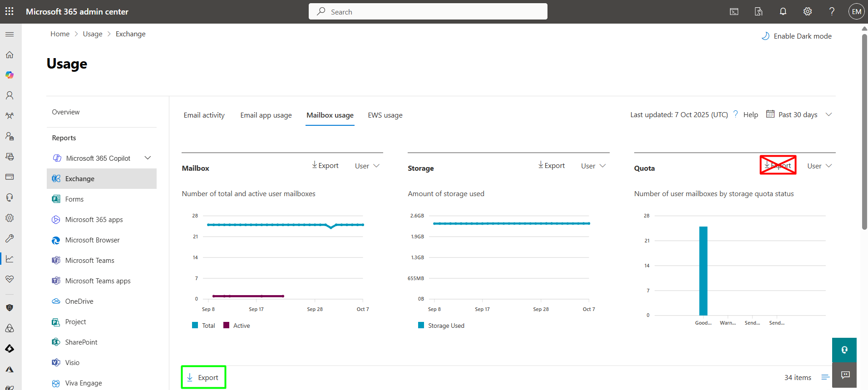Click the Exchange breadcrumb
Viewport: 868px width, 390px height.
pos(131,34)
